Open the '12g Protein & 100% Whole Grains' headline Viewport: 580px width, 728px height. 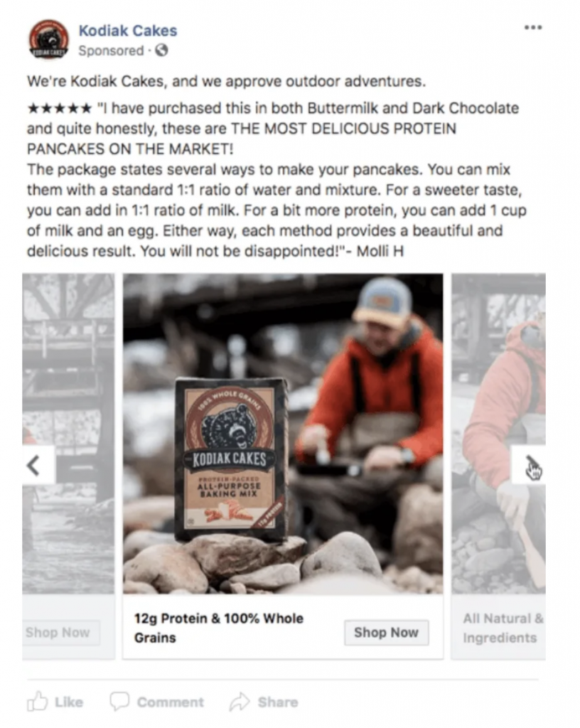[x=218, y=628]
